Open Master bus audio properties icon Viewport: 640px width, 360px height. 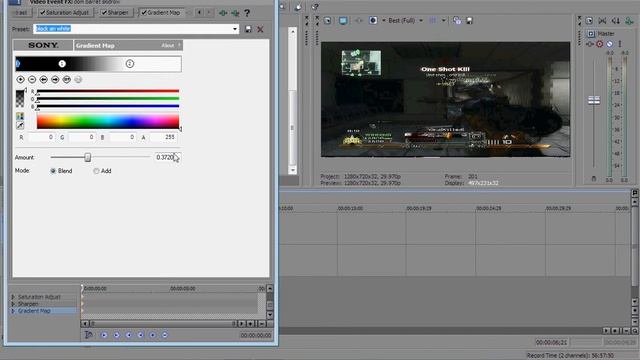pos(589,20)
